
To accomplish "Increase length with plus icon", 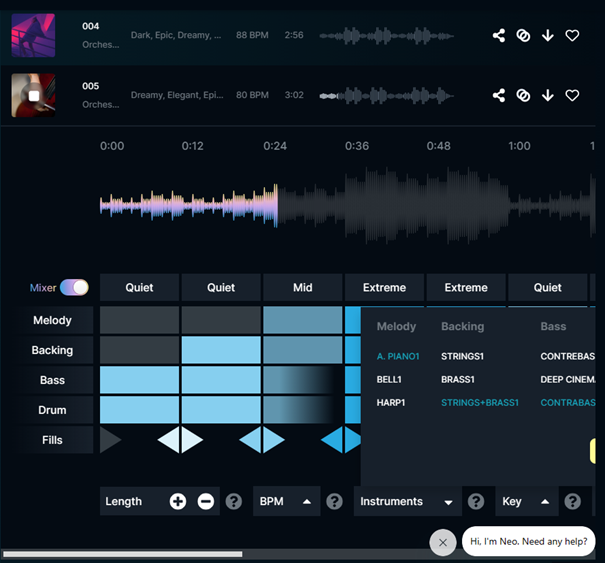I will (x=178, y=502).
